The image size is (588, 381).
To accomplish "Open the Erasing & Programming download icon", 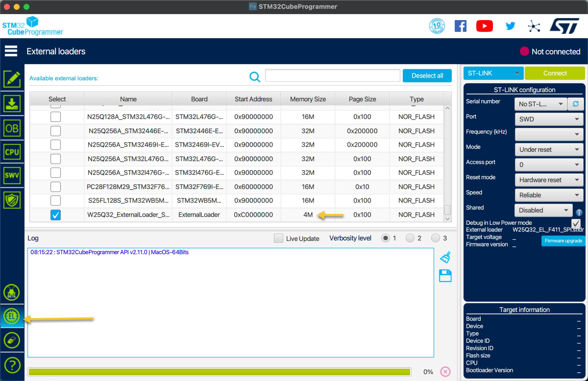I will [12, 104].
